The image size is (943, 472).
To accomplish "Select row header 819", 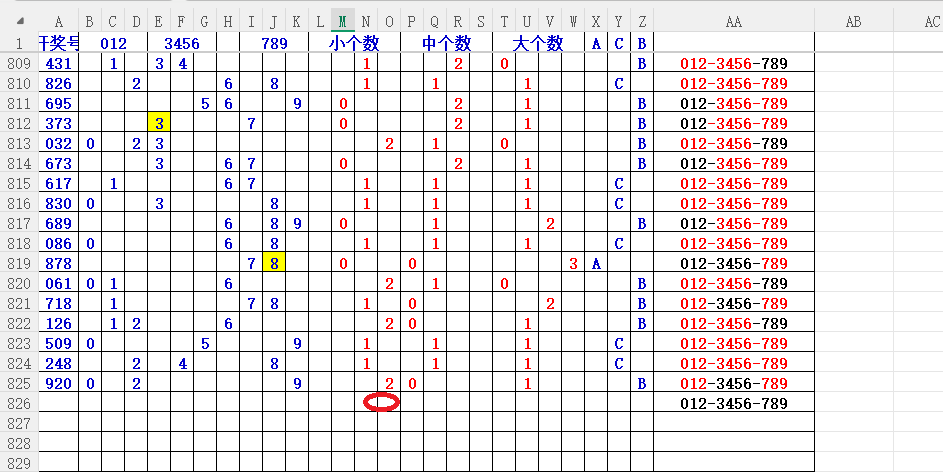I will (x=19, y=263).
